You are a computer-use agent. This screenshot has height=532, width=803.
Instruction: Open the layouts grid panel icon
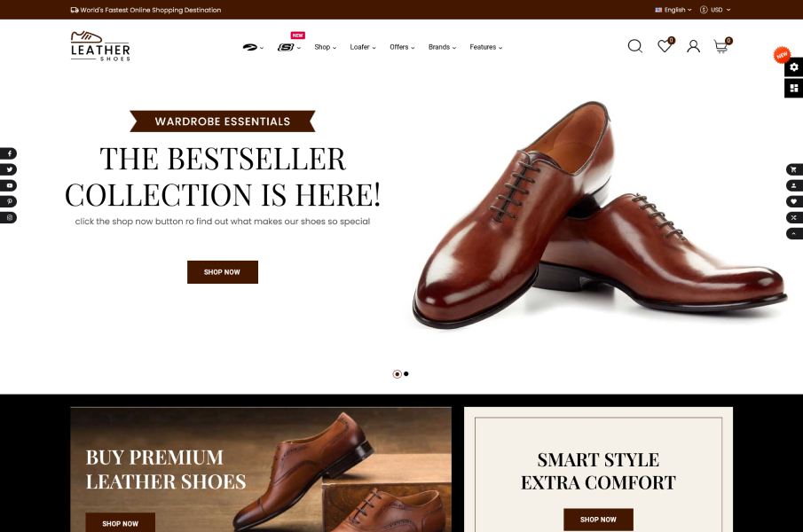[794, 88]
